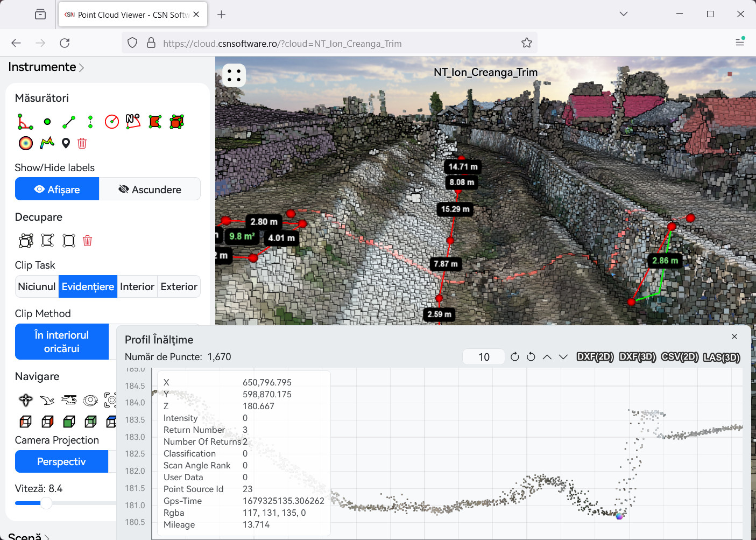Place an annotation with the pin tool
The image size is (756, 540).
(66, 143)
